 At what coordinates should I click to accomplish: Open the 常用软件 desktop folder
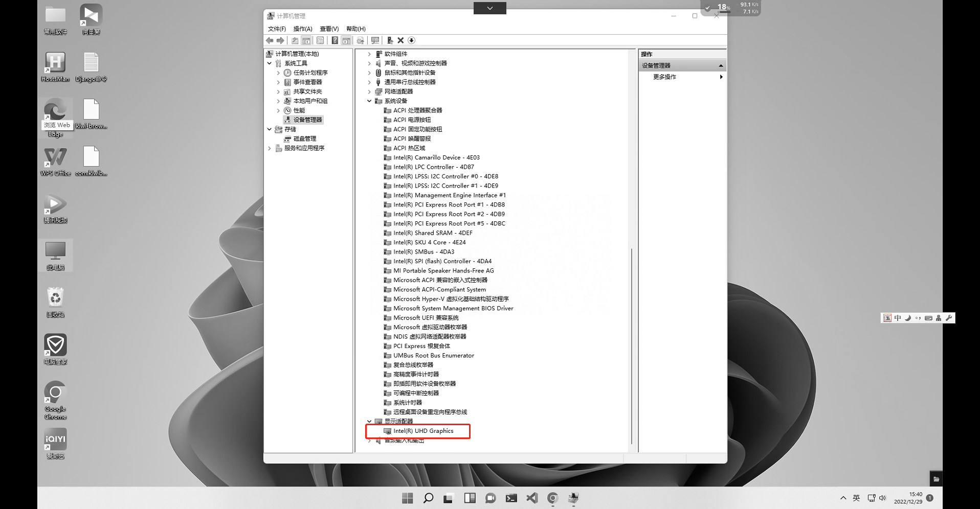(55, 20)
